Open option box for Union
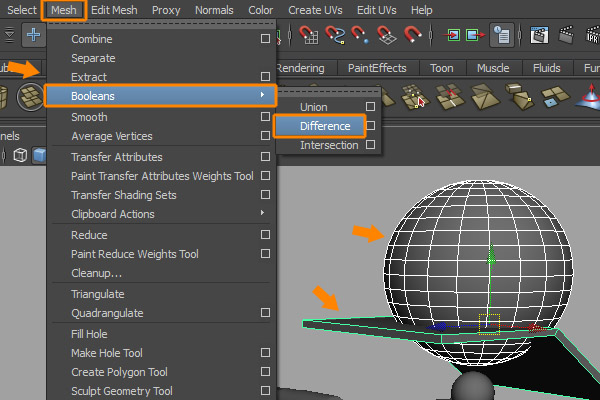 pos(370,107)
